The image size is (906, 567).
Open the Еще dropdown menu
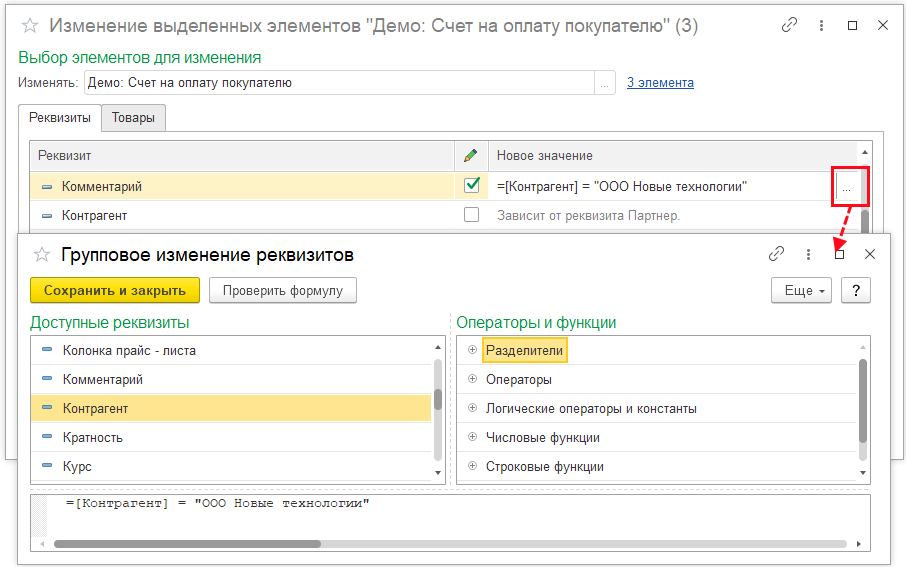[x=801, y=290]
